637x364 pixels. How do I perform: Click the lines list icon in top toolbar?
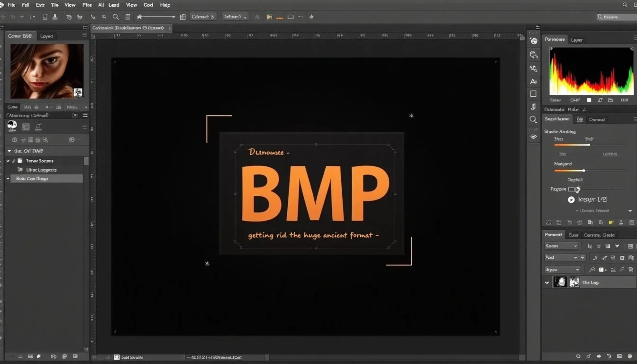pyautogui.click(x=127, y=17)
